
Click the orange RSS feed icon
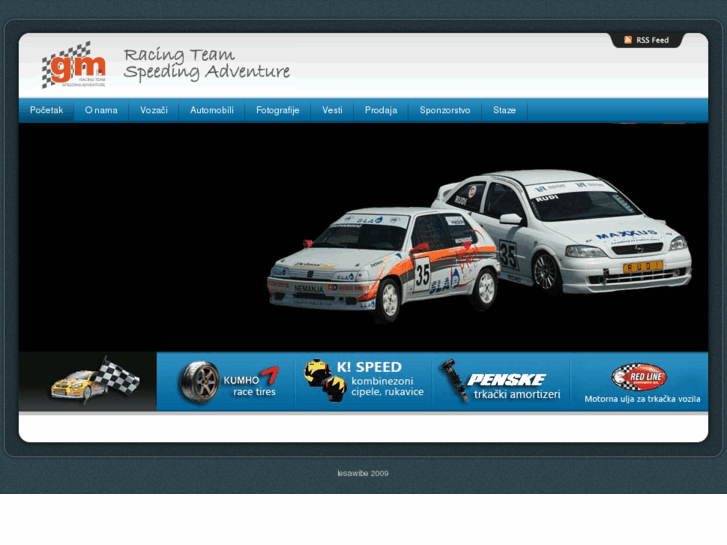[x=628, y=40]
